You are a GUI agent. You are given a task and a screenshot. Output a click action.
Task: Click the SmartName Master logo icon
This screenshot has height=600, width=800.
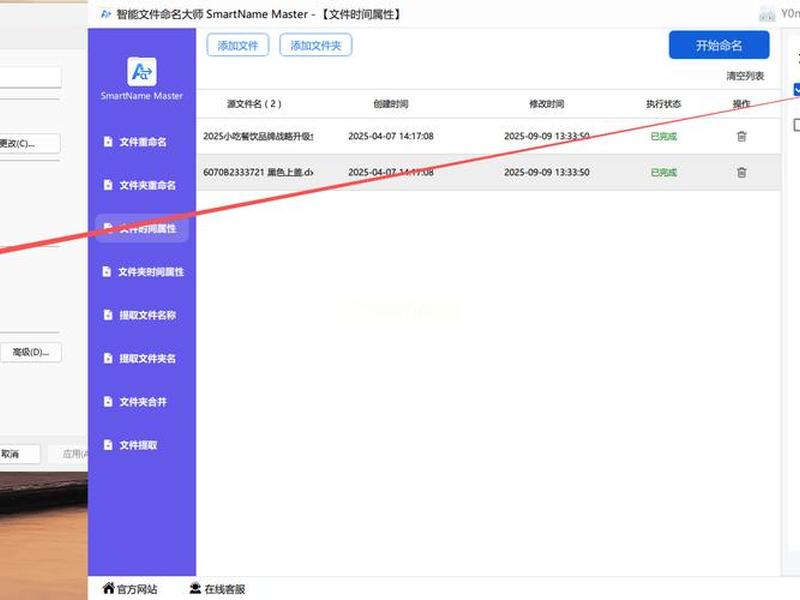[x=142, y=71]
